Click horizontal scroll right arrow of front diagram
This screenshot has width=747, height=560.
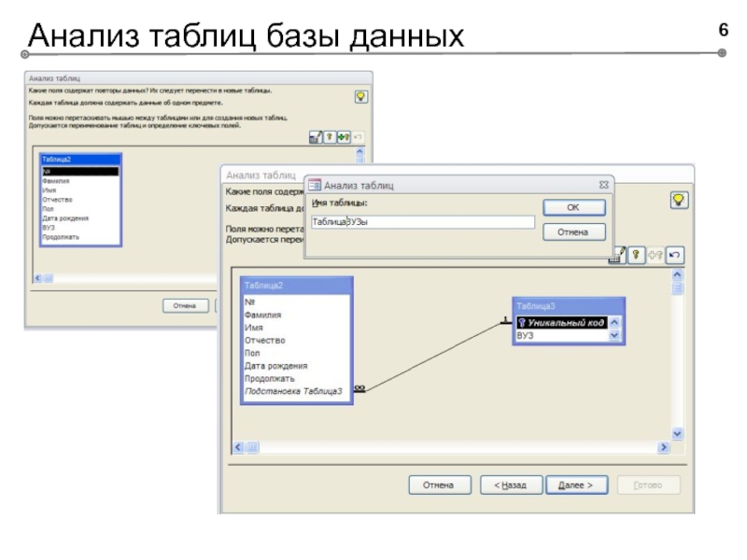663,447
